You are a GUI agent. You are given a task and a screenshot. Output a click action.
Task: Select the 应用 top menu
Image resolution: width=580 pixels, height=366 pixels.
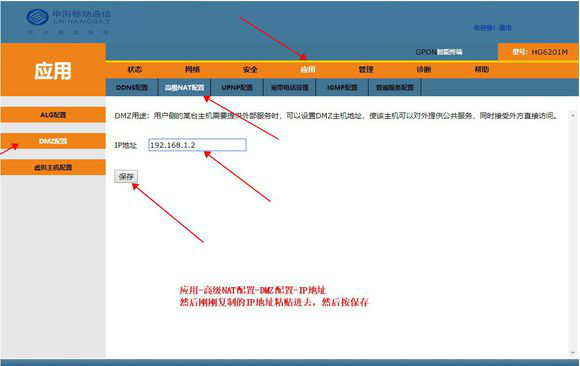pos(308,69)
